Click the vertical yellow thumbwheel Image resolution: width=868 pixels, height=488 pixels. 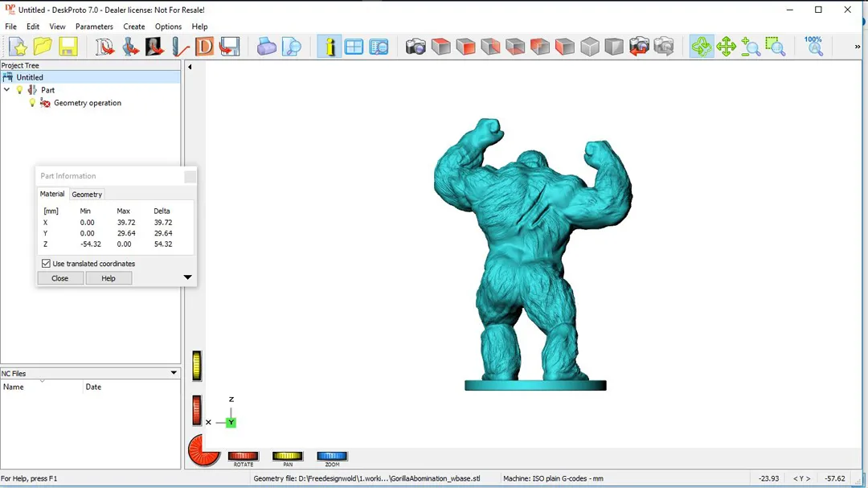(x=197, y=366)
